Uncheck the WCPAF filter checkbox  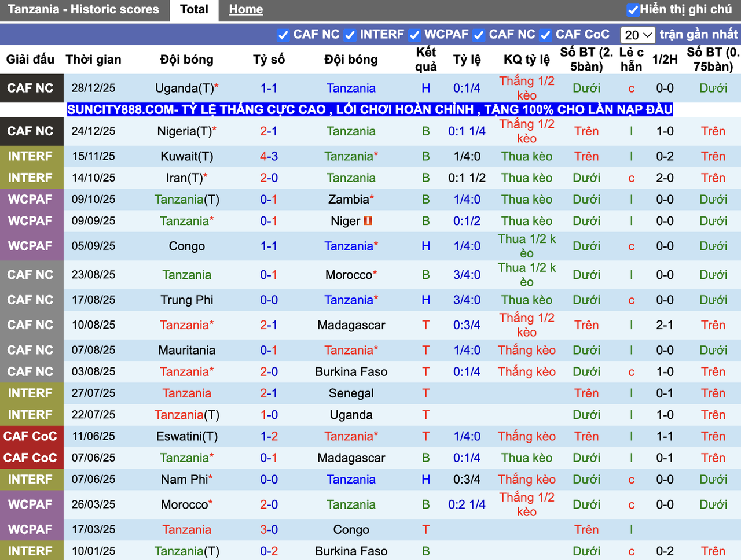(x=414, y=35)
